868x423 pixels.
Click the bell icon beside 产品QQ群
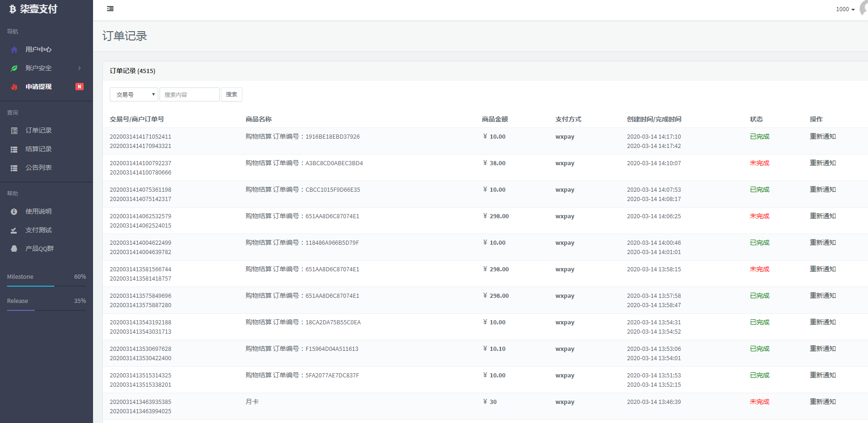(x=14, y=249)
